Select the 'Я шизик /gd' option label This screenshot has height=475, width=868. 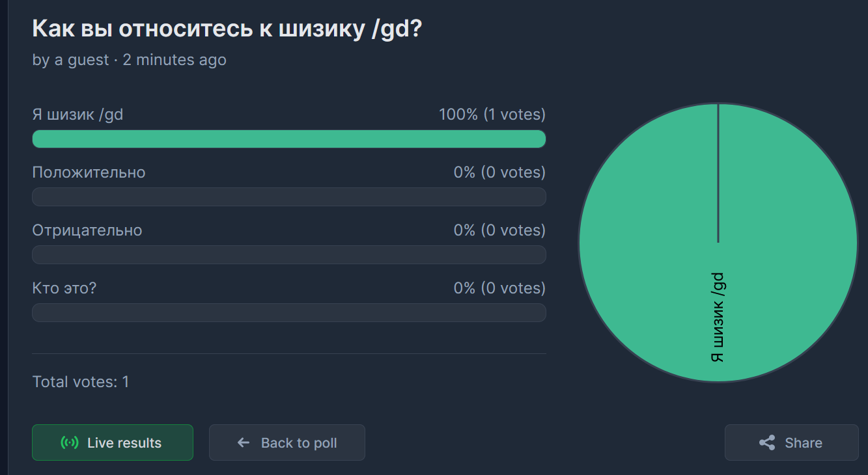coord(77,115)
